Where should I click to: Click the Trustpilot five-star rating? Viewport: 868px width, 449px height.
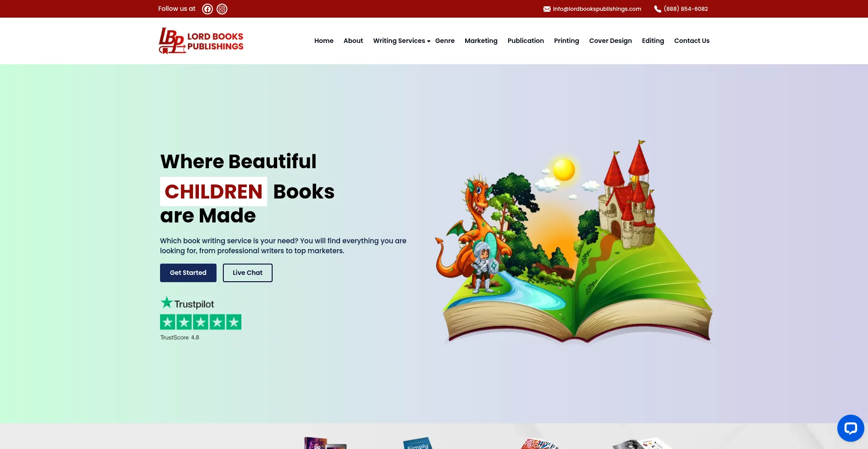pyautogui.click(x=200, y=322)
